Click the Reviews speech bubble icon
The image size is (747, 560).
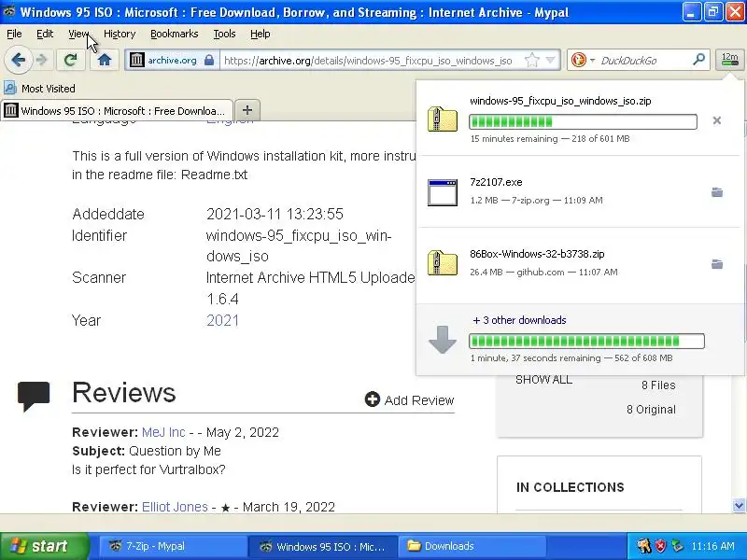34,396
